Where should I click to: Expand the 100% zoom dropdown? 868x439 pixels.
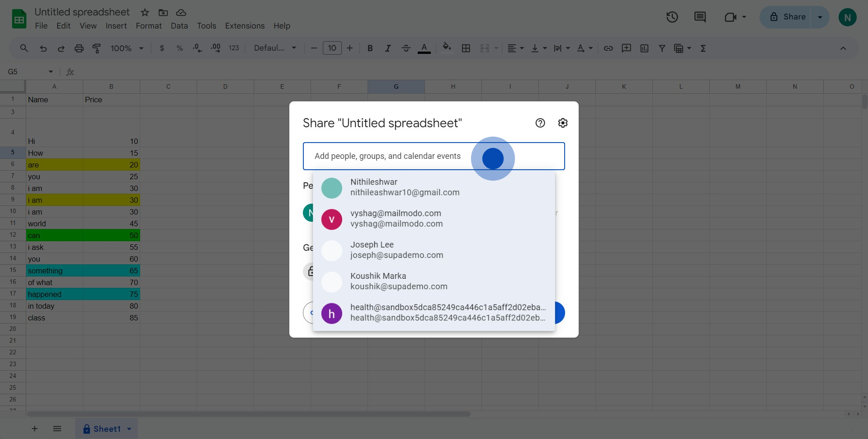tap(127, 48)
